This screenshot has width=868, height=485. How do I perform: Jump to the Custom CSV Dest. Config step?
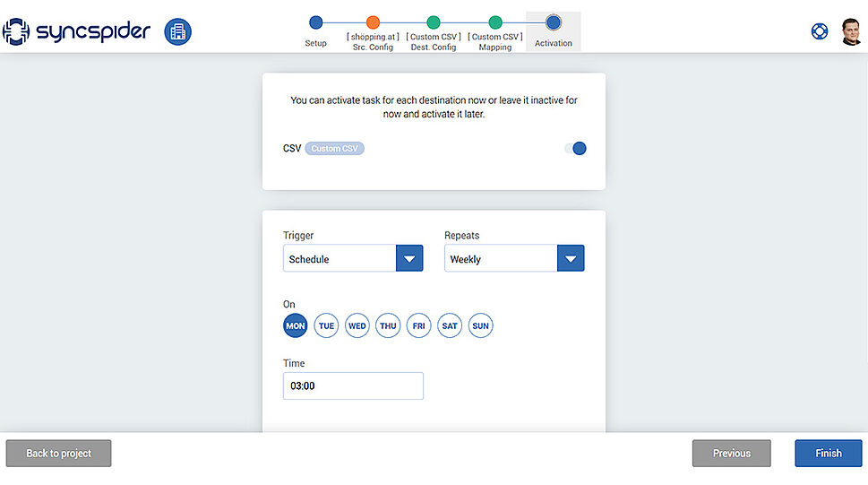click(434, 22)
